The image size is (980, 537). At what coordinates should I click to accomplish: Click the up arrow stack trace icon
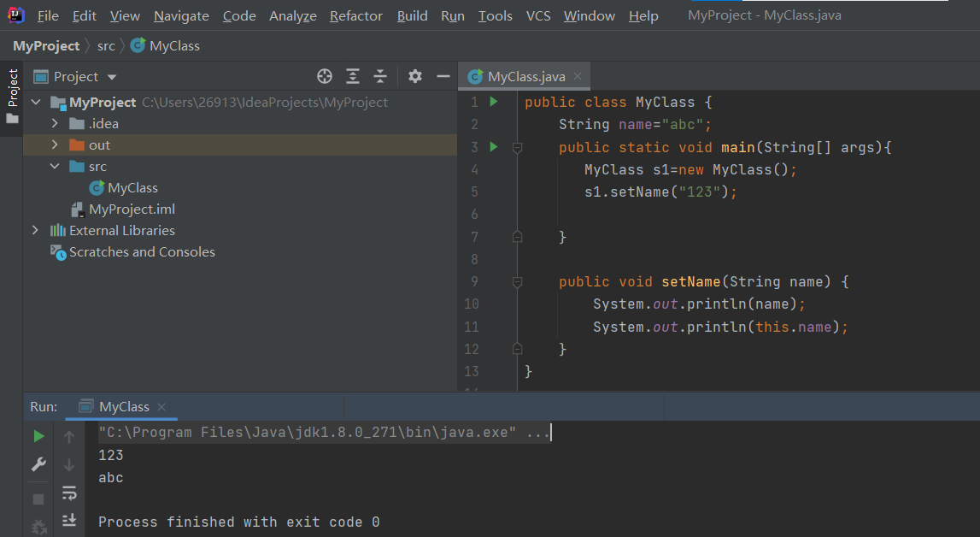(x=69, y=437)
